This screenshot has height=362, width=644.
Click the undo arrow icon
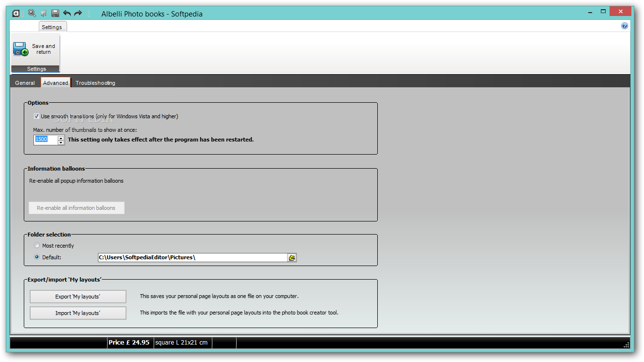[67, 13]
